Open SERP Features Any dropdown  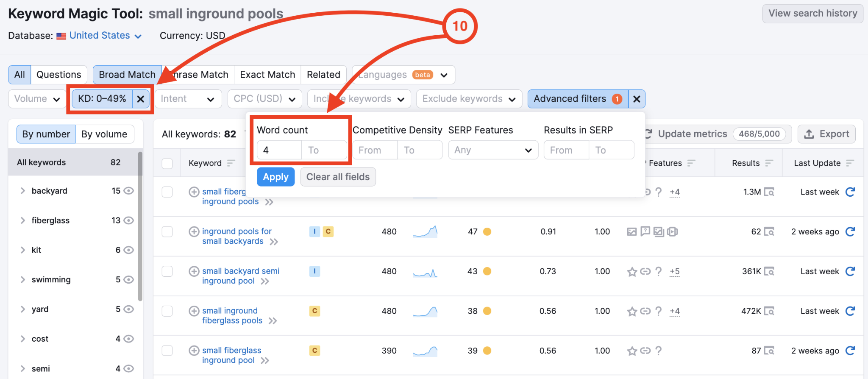(x=493, y=150)
